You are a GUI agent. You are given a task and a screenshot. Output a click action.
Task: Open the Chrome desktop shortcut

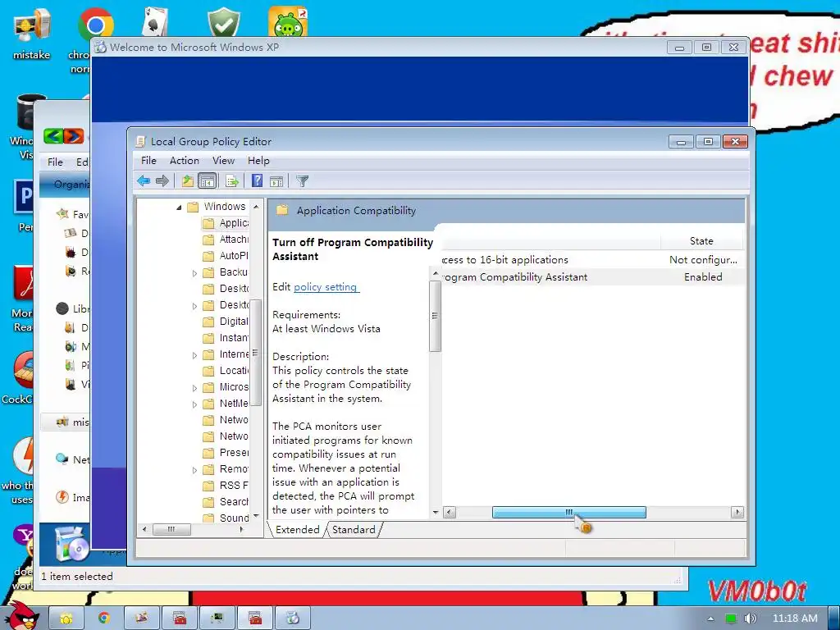tap(95, 25)
